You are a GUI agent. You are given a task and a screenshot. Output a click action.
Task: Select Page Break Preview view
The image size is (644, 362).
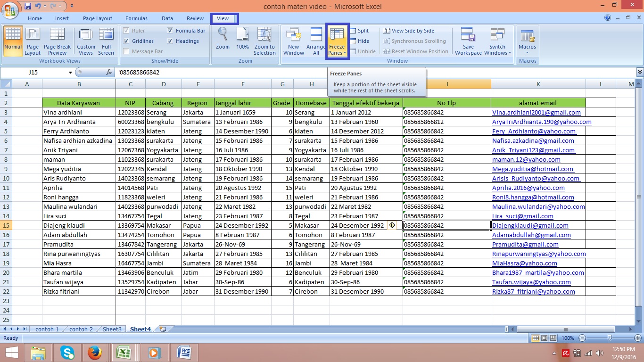click(57, 41)
